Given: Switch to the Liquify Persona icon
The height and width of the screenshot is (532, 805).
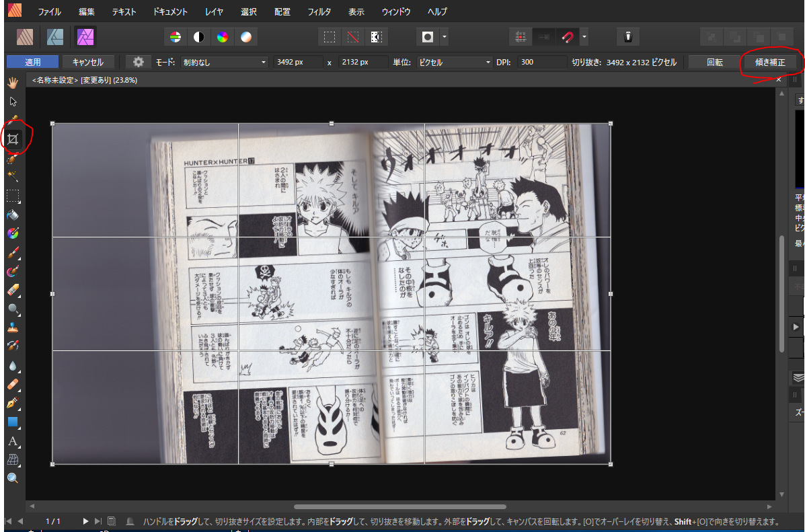Looking at the screenshot, I should pyautogui.click(x=55, y=36).
